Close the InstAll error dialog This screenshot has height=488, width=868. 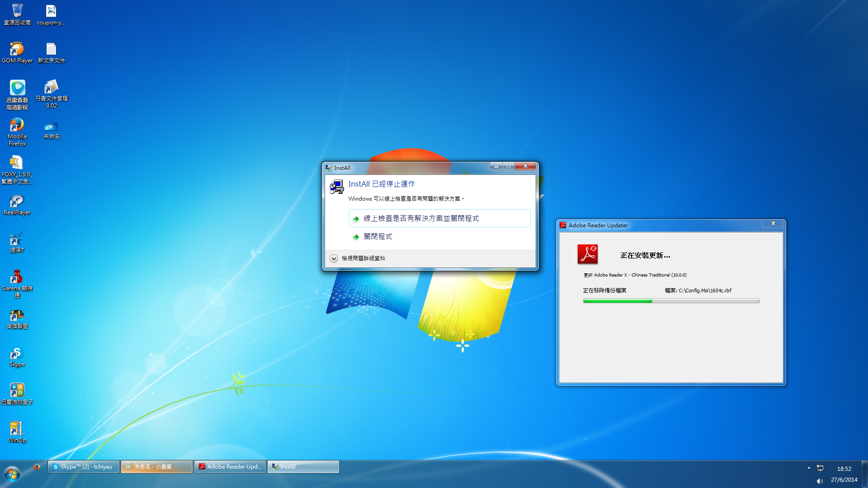tap(525, 166)
